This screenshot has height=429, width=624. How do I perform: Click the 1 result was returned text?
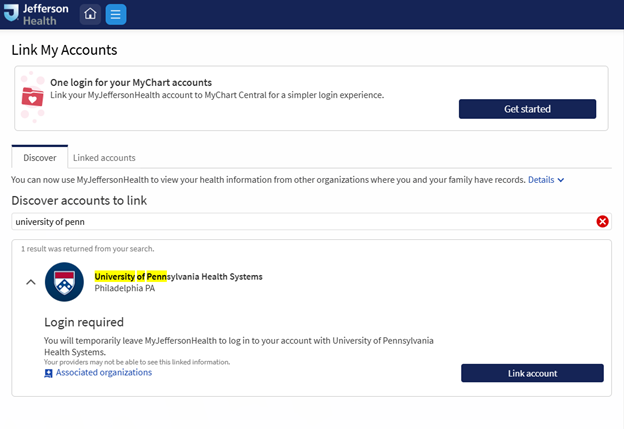[x=88, y=249]
